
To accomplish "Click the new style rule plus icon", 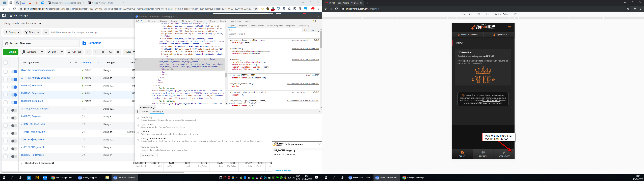I will click(x=317, y=30).
